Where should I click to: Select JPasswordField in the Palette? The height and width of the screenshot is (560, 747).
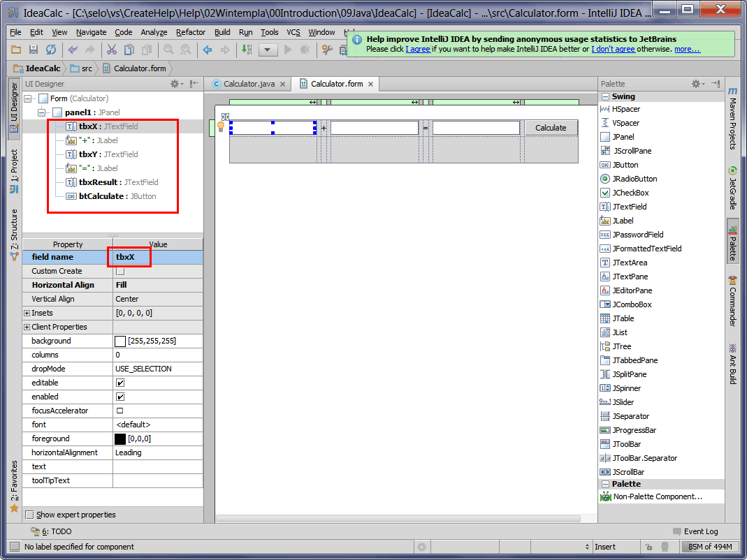(x=637, y=235)
